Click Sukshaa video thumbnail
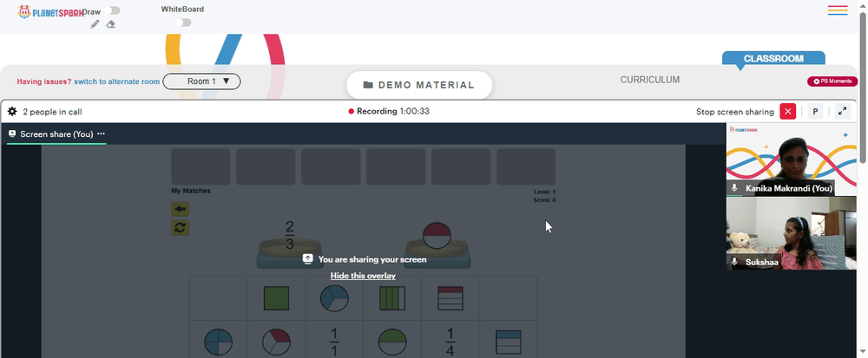The height and width of the screenshot is (358, 868). coord(791,233)
